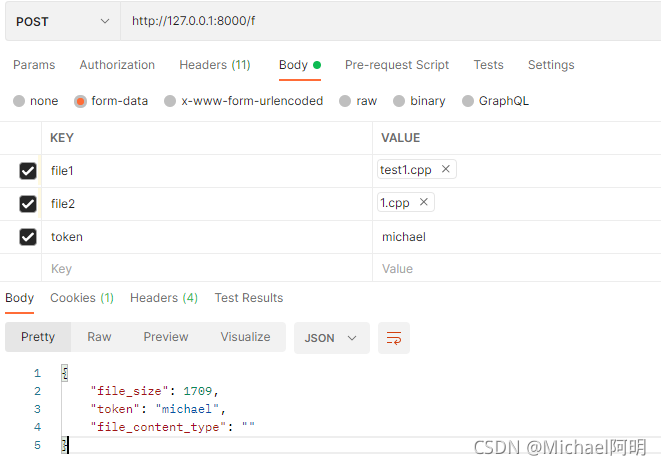Open the JSON format dropdown
The height and width of the screenshot is (465, 661).
click(331, 338)
